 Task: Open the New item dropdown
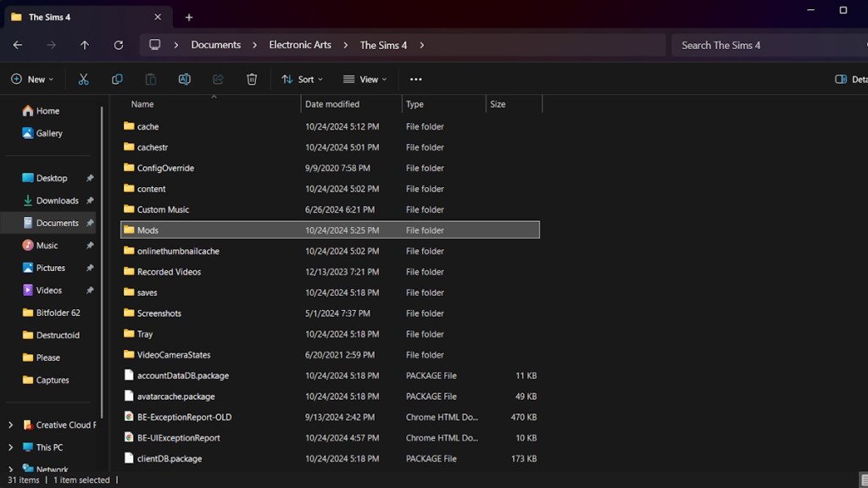coord(32,79)
